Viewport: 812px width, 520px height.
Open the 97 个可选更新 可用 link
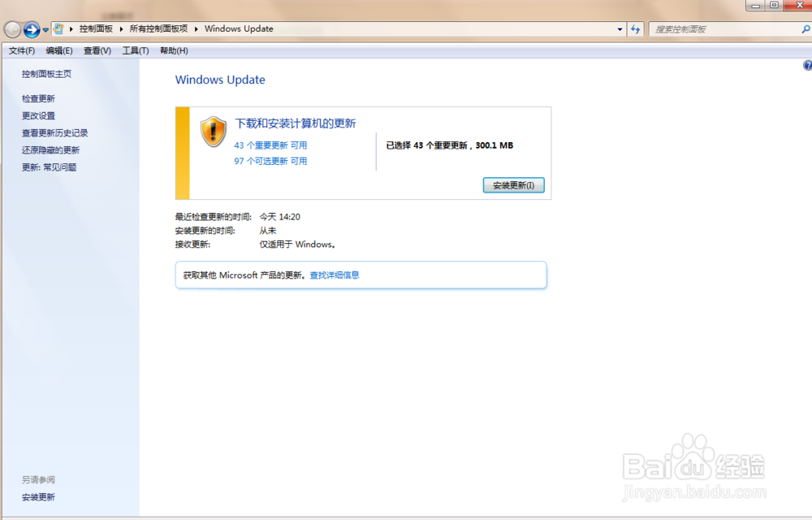(270, 161)
